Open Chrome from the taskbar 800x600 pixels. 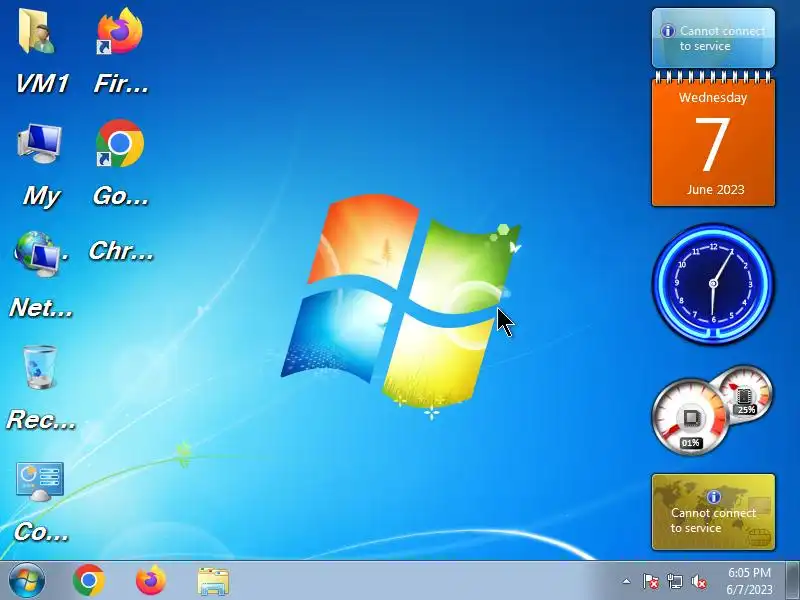coord(89,581)
